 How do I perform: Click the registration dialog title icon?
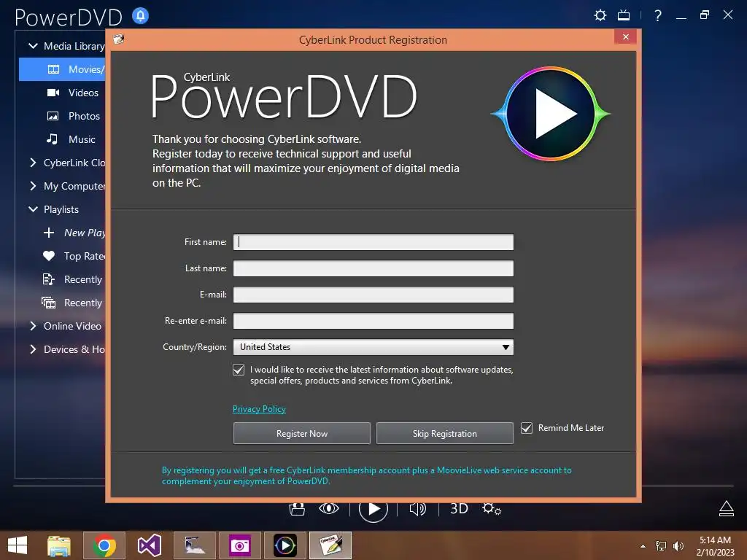tap(119, 39)
